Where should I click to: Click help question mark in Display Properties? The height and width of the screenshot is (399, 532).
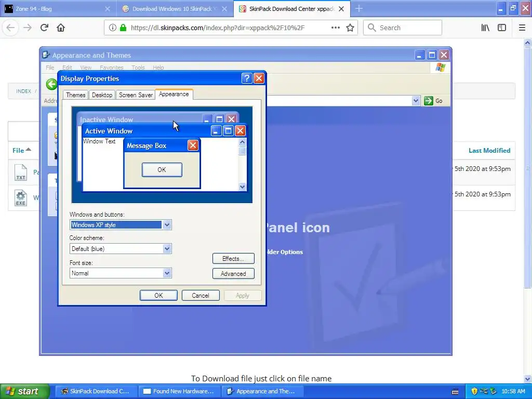click(x=247, y=78)
